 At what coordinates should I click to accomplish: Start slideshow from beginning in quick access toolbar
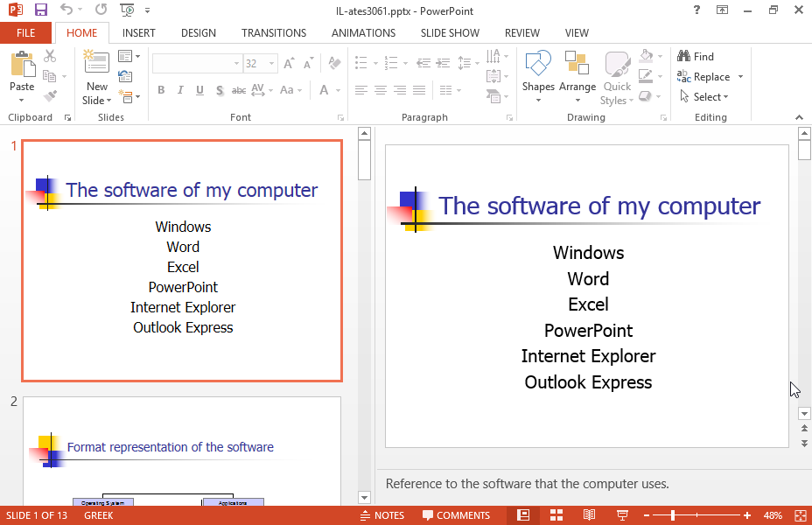point(127,10)
